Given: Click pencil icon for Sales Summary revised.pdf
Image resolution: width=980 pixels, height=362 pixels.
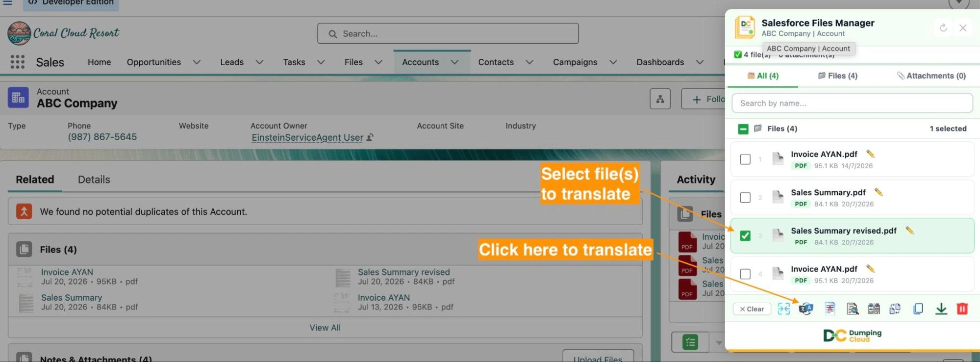Looking at the screenshot, I should (909, 231).
